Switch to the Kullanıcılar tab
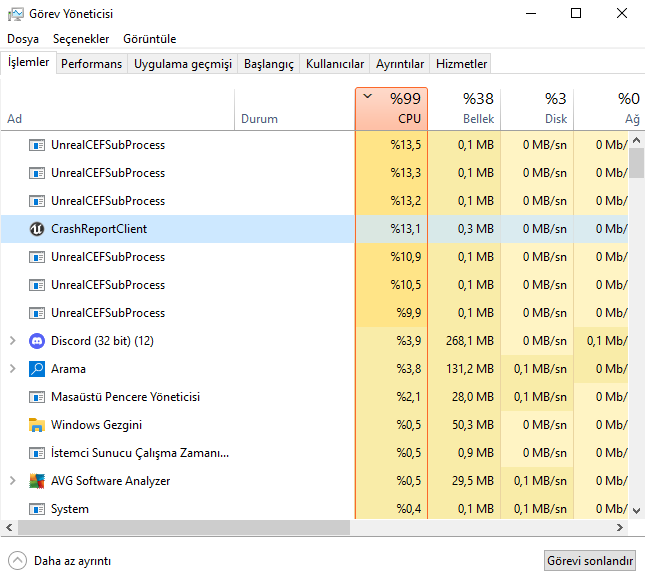This screenshot has height=585, width=645. click(335, 64)
